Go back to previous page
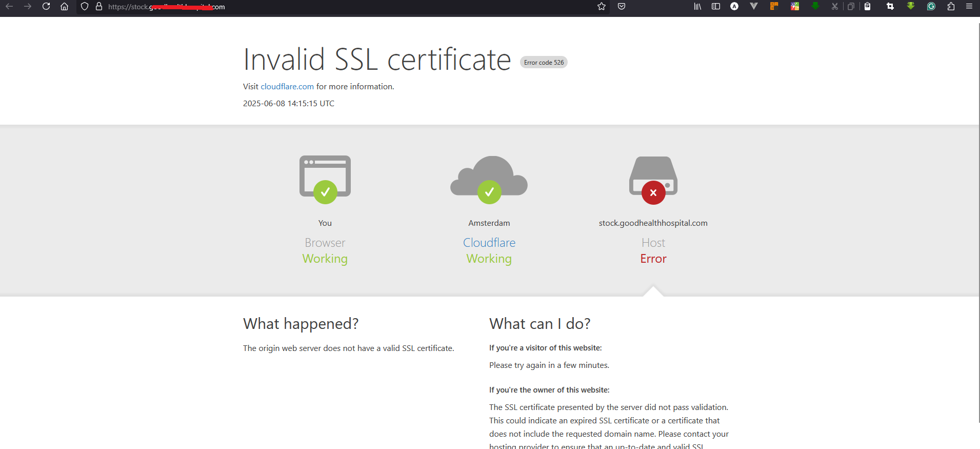The image size is (980, 449). tap(9, 7)
